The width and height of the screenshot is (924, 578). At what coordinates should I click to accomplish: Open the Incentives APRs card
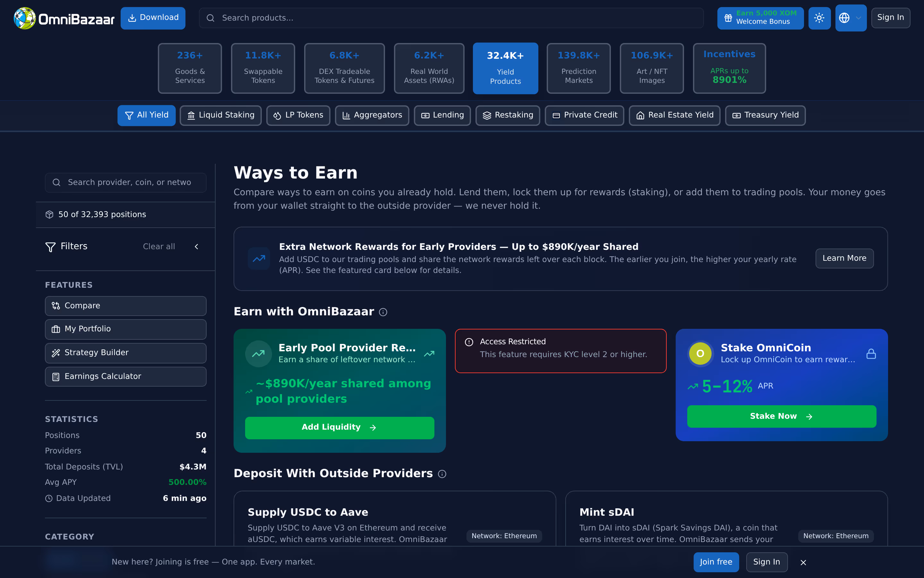click(730, 68)
